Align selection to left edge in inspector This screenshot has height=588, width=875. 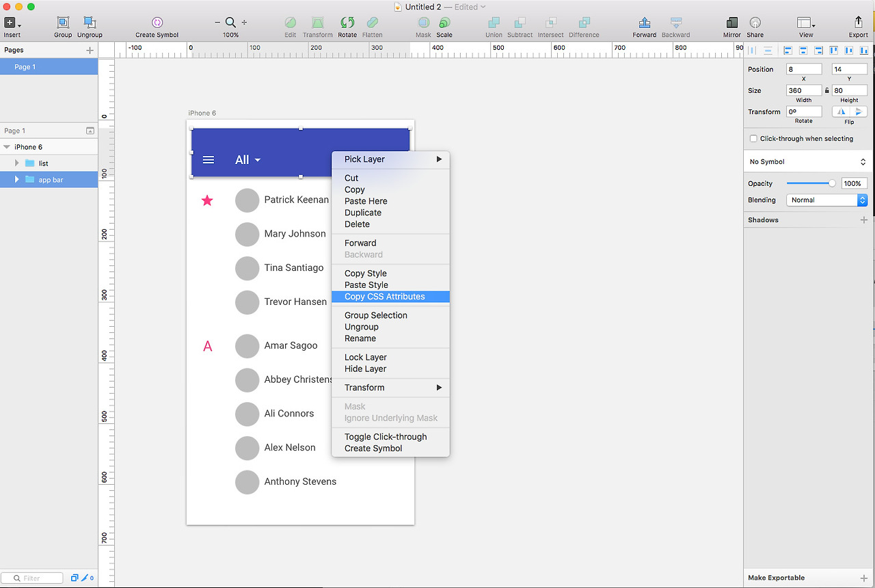(x=787, y=50)
